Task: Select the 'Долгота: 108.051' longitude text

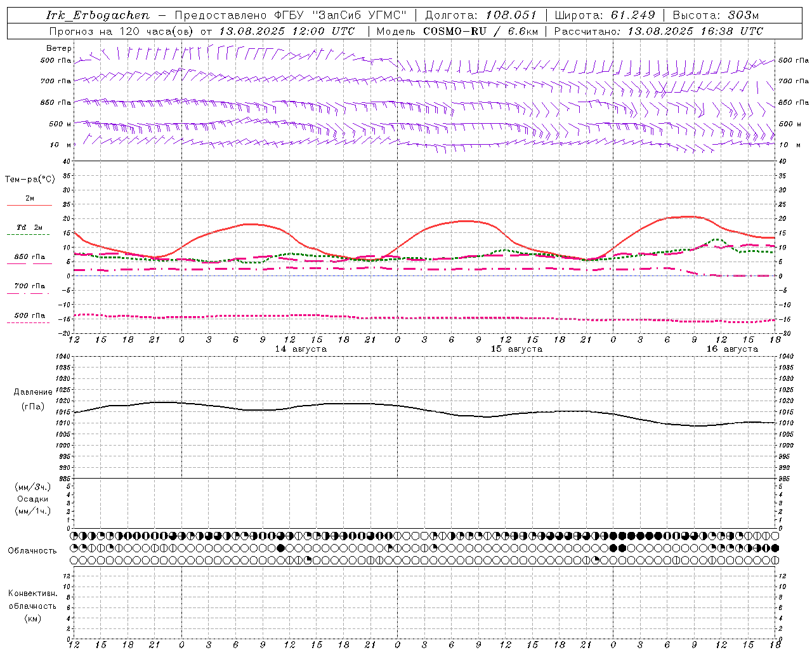Action: 481,15
